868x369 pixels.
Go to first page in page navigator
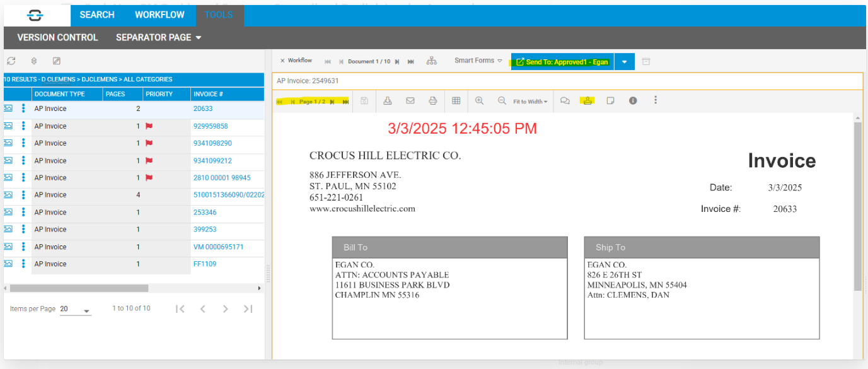point(279,102)
